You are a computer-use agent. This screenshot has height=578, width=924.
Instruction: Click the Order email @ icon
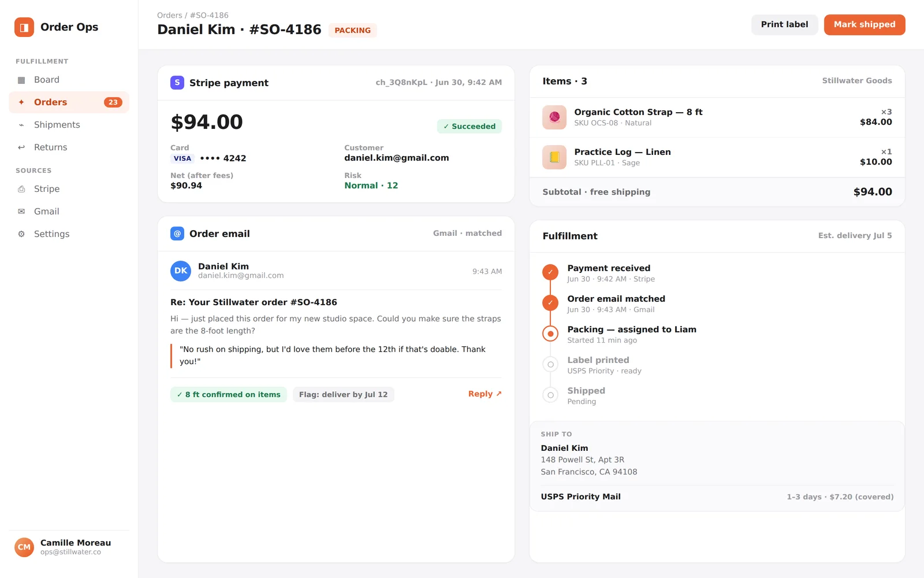tap(177, 234)
